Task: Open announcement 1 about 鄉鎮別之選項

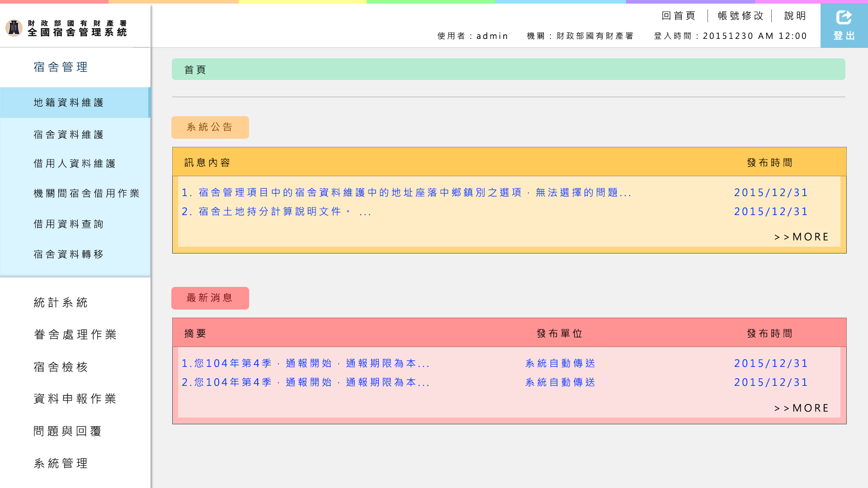Action: (406, 193)
